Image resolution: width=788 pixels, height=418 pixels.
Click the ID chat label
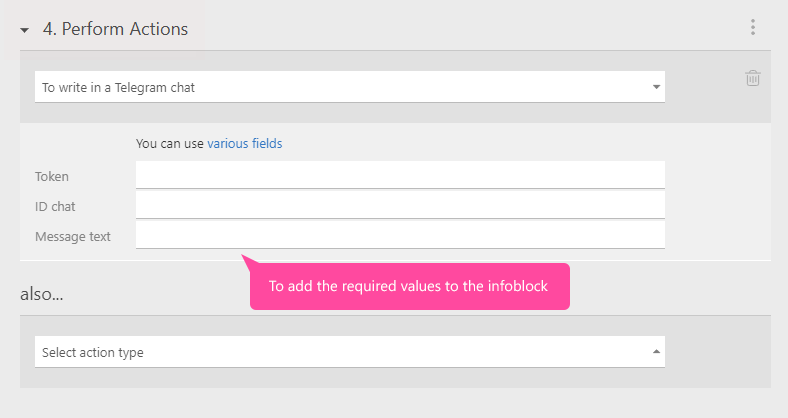[56, 207]
